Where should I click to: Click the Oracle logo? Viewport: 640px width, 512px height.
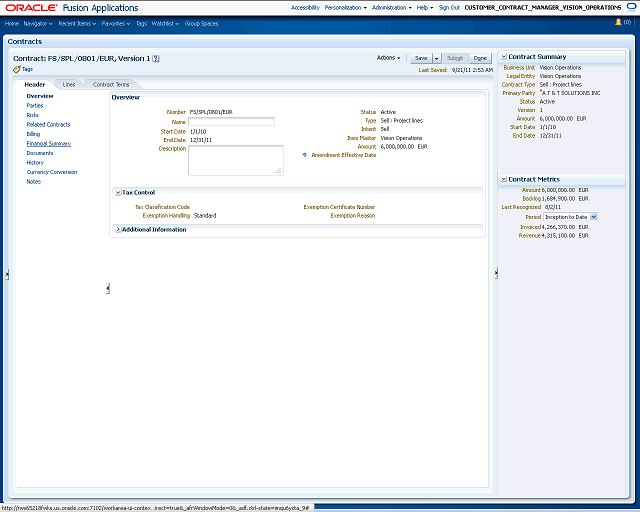point(31,8)
